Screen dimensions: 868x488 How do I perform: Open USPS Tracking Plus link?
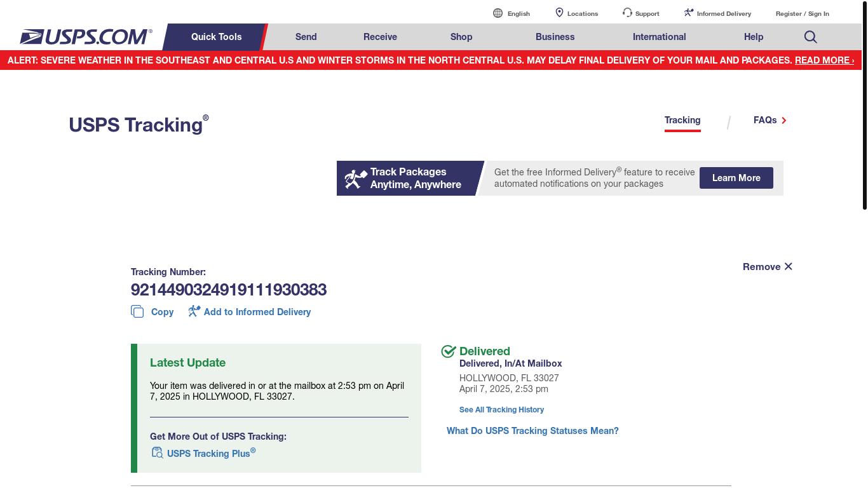tap(211, 452)
